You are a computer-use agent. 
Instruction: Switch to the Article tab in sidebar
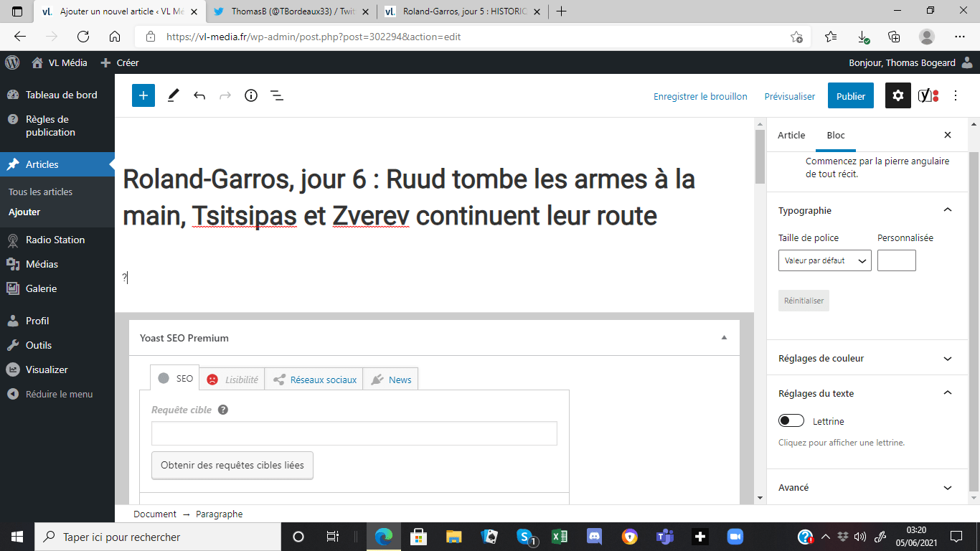[x=791, y=135]
